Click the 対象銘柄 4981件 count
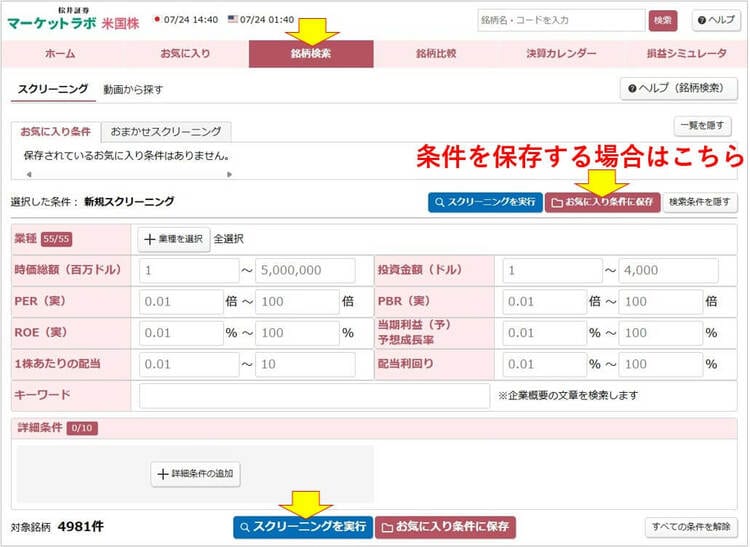The image size is (750, 547). tap(57, 527)
